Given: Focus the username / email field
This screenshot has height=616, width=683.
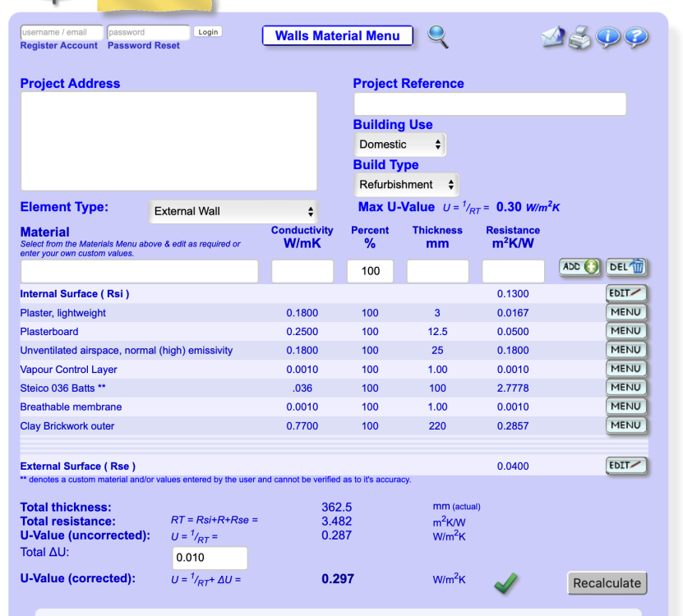Looking at the screenshot, I should [x=62, y=32].
